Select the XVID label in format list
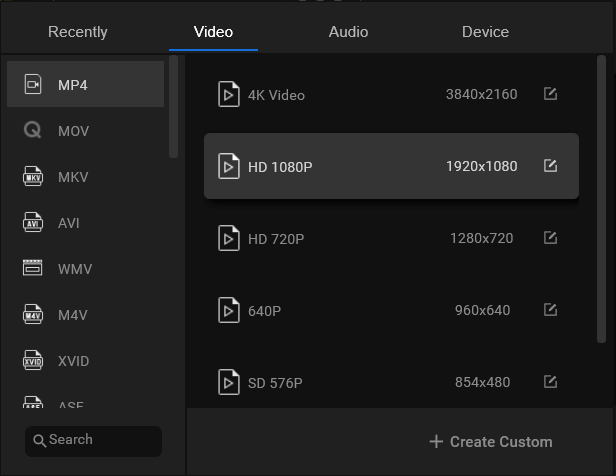 [x=73, y=361]
